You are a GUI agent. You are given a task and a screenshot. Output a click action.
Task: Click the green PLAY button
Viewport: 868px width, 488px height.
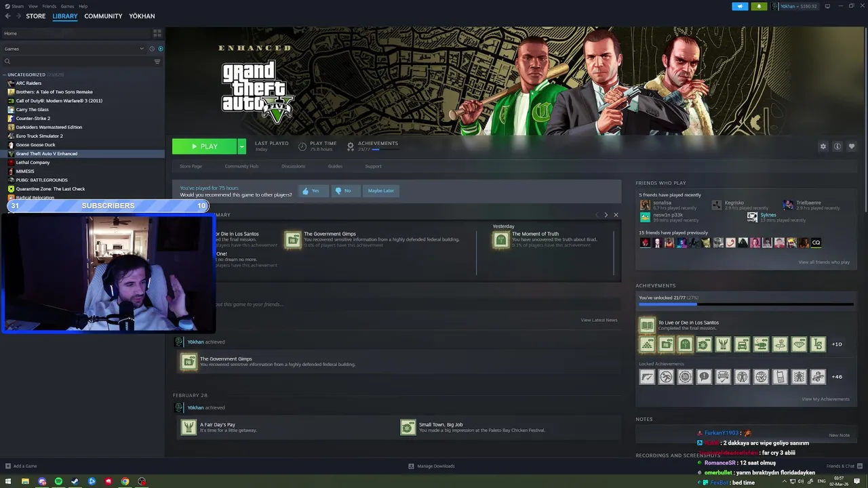[204, 146]
